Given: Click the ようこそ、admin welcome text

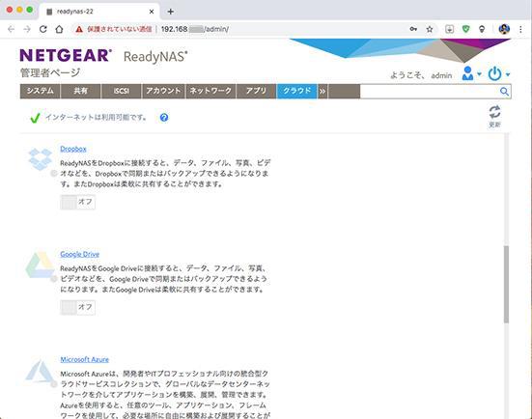Looking at the screenshot, I should pos(421,75).
